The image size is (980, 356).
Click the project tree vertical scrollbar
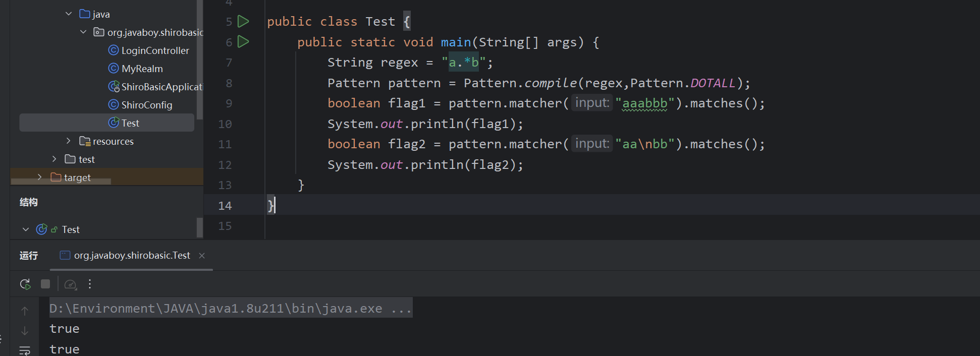coord(200,60)
